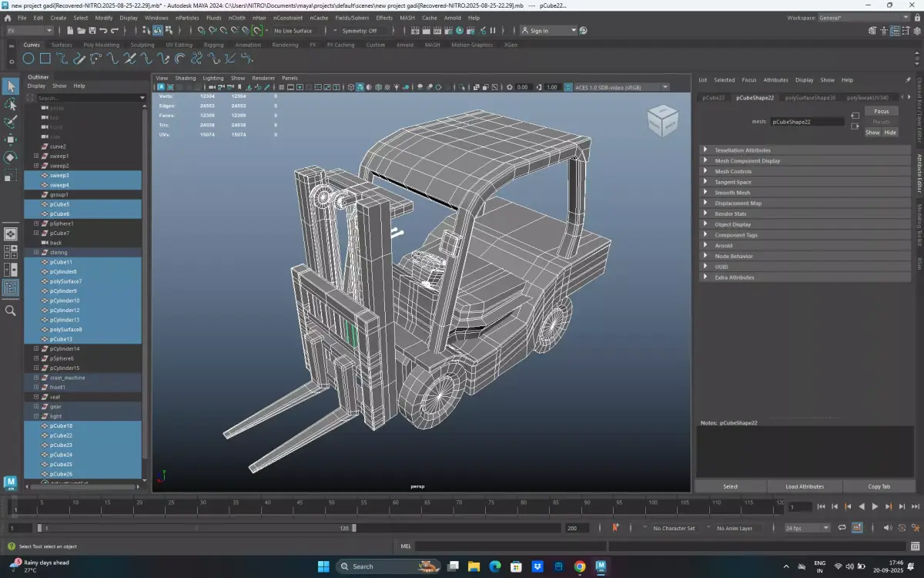Click the loop playback icon
Viewport: 924px width, 578px height.
[842, 528]
